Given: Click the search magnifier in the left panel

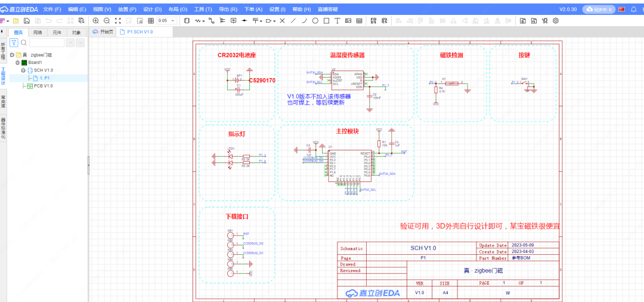Looking at the screenshot, I should point(24,42).
